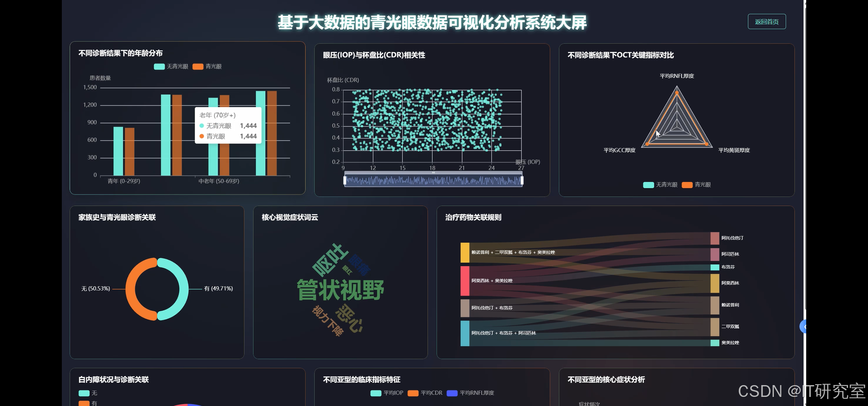Click right Sankey node 奥美拉唑
868x406 pixels.
(715, 343)
